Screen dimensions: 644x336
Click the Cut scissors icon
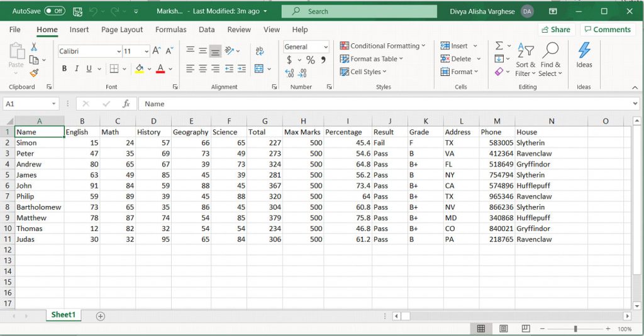(34, 47)
